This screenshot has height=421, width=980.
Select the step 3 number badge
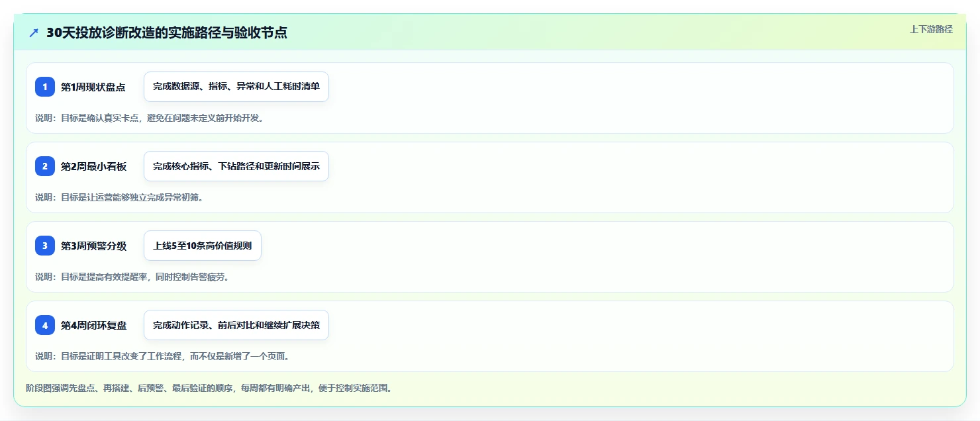click(x=45, y=246)
